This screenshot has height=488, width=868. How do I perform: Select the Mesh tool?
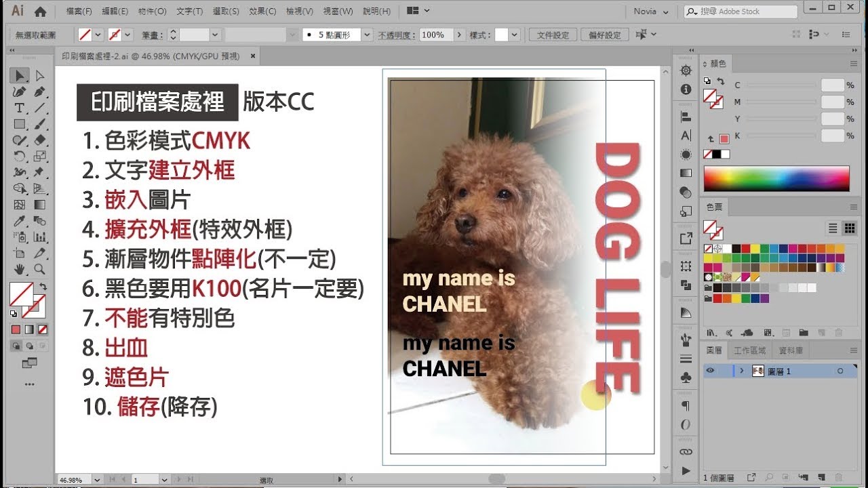[x=19, y=205]
